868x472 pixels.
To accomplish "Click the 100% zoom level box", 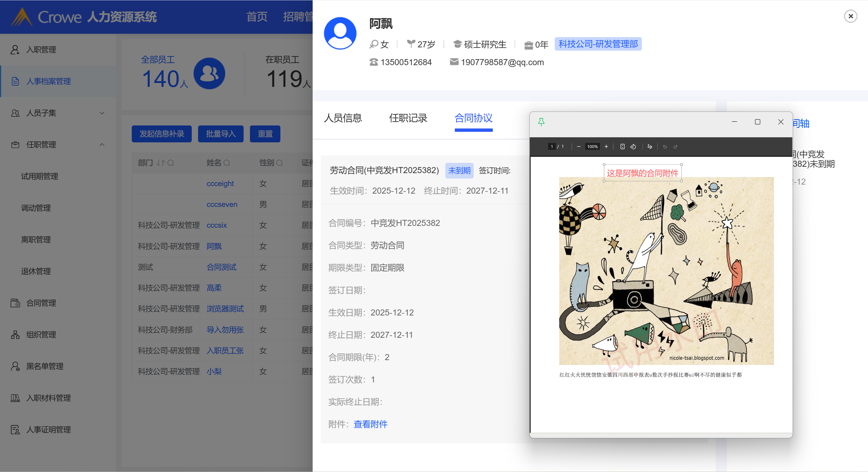I will [x=592, y=146].
